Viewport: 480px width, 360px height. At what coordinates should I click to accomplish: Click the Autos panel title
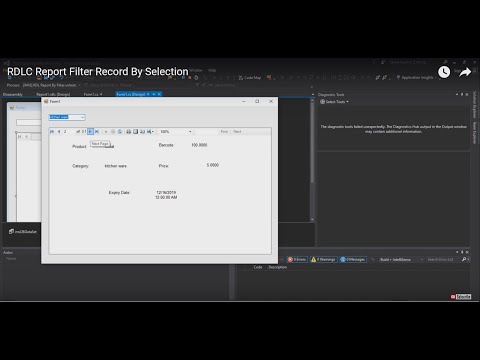[x=8, y=253]
